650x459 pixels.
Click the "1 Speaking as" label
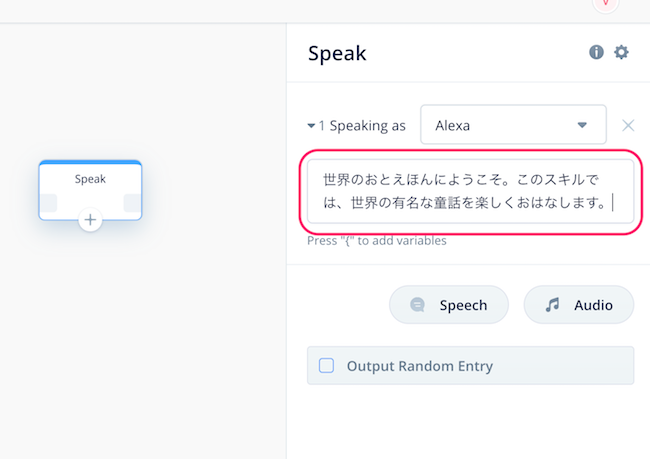(x=362, y=126)
